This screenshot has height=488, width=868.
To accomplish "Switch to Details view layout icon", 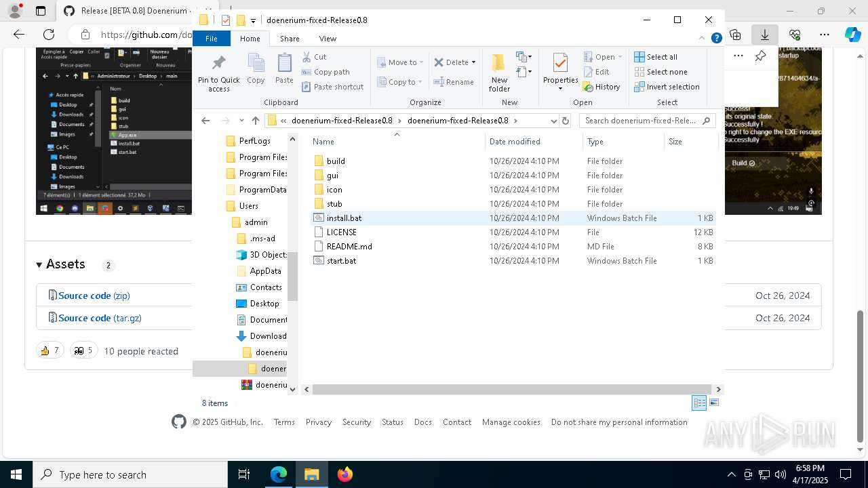I will [x=699, y=403].
